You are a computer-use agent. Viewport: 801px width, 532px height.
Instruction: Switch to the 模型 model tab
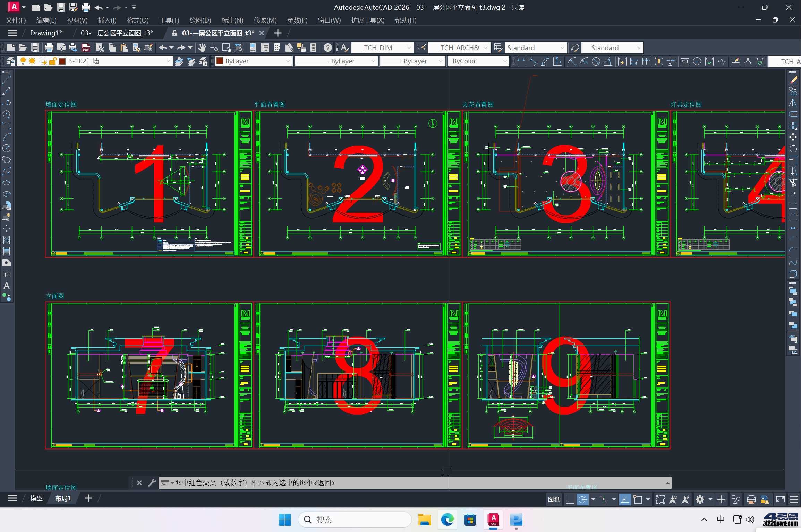pyautogui.click(x=36, y=498)
